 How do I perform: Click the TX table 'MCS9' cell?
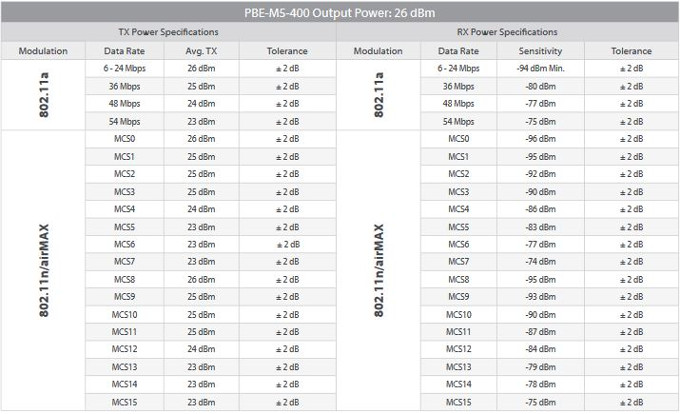tap(124, 297)
